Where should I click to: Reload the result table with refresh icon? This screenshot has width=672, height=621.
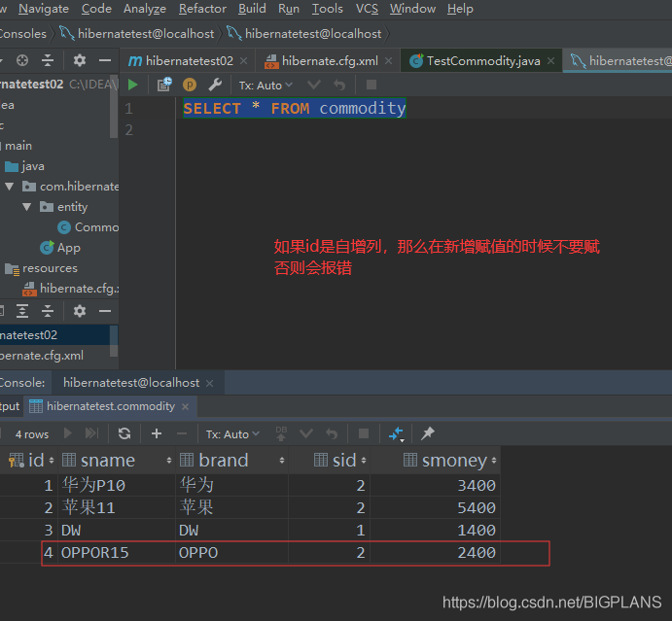pyautogui.click(x=124, y=433)
